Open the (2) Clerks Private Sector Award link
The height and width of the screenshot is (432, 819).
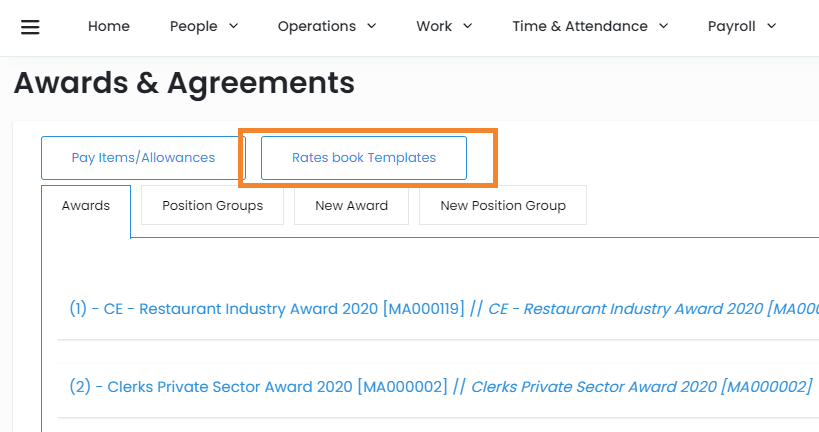[258, 386]
